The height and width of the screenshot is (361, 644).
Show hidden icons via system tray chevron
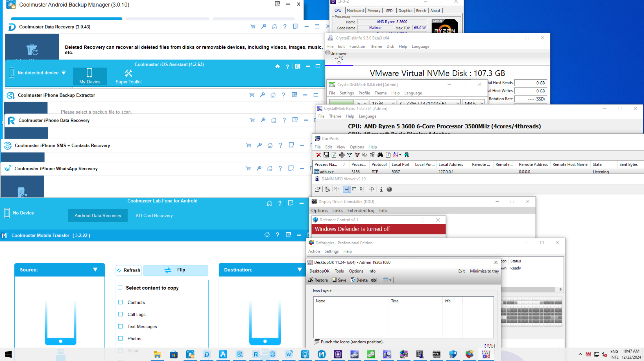pos(580,354)
